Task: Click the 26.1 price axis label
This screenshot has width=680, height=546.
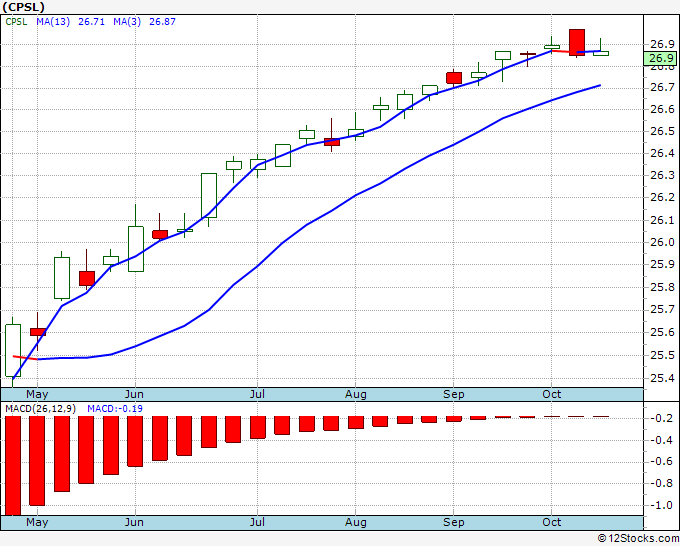Action: [662, 220]
